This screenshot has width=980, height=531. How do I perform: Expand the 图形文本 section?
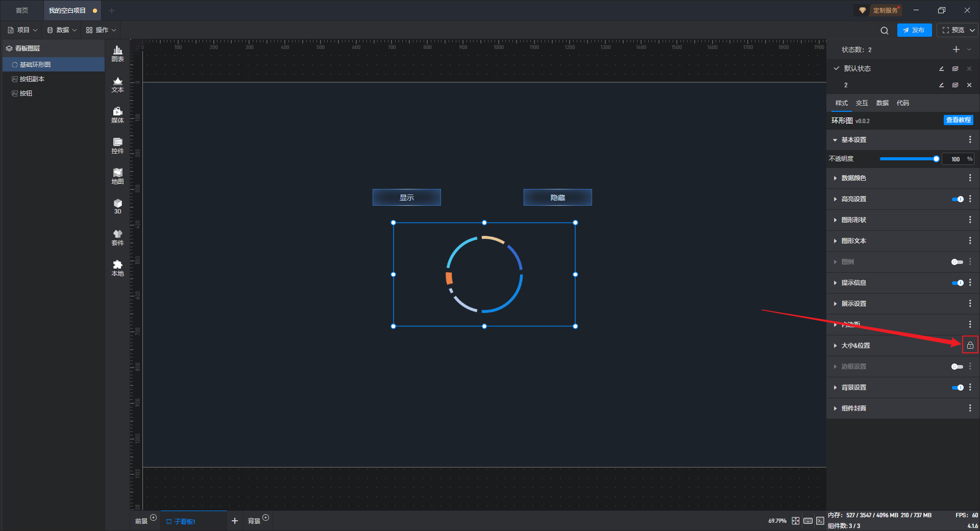coord(853,241)
